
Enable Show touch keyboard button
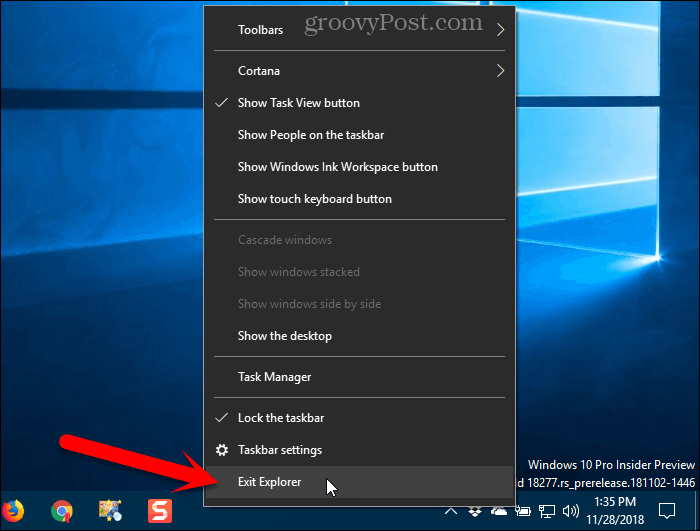359,199
